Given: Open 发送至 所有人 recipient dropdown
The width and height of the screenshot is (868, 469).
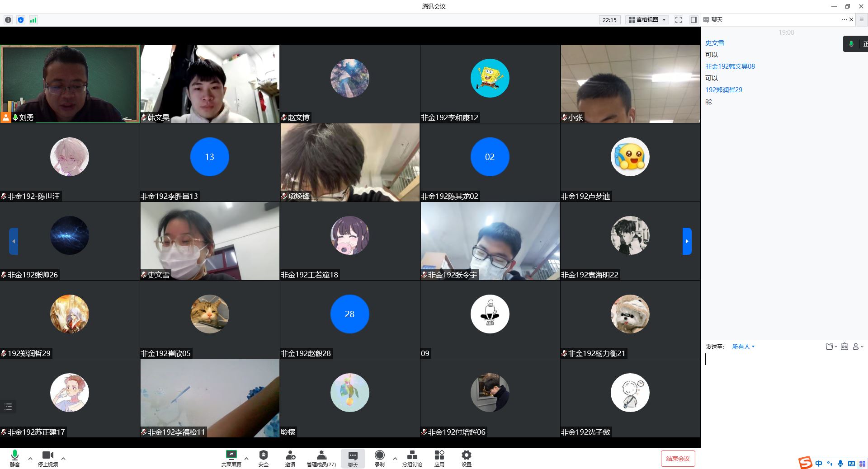Looking at the screenshot, I should pos(743,347).
